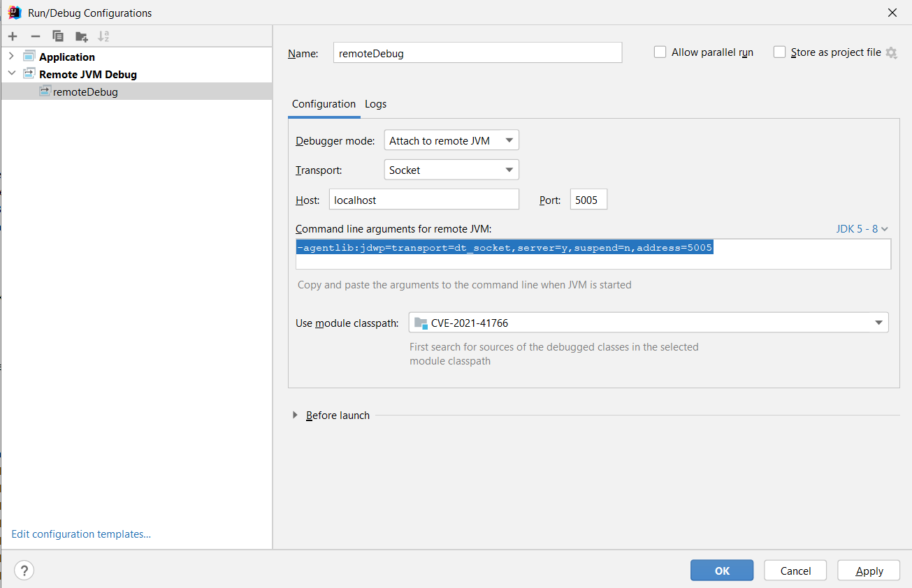The height and width of the screenshot is (588, 912).
Task: Collapse the Remote JVM Debug node
Action: 11,74
